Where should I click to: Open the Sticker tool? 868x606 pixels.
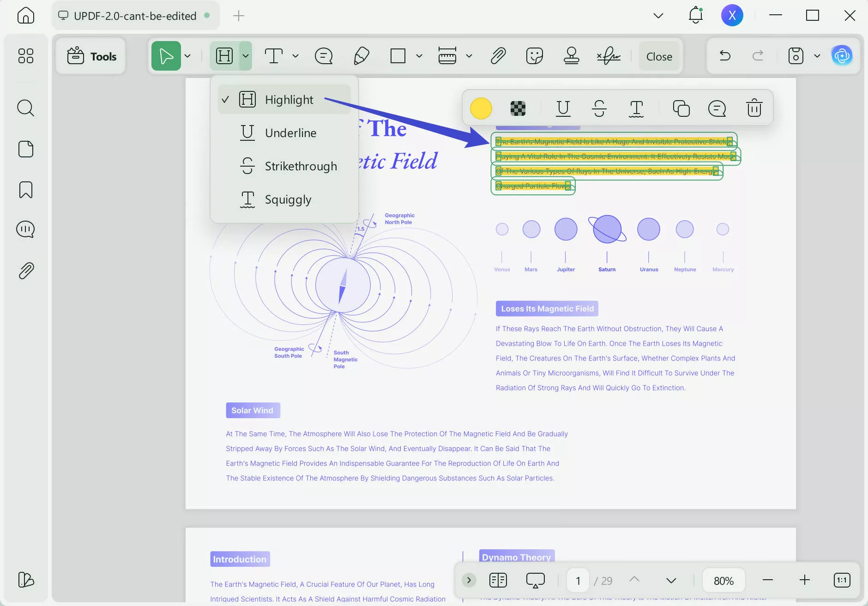[x=534, y=55]
